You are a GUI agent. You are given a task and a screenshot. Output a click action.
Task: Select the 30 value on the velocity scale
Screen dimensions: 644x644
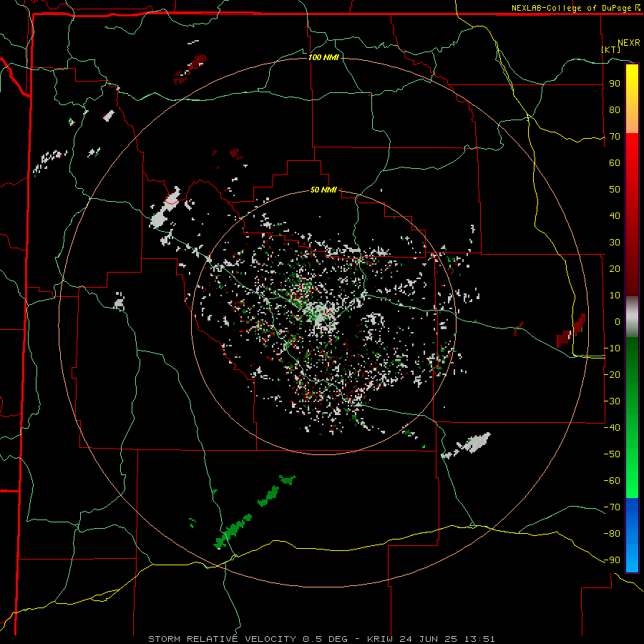[x=615, y=243]
